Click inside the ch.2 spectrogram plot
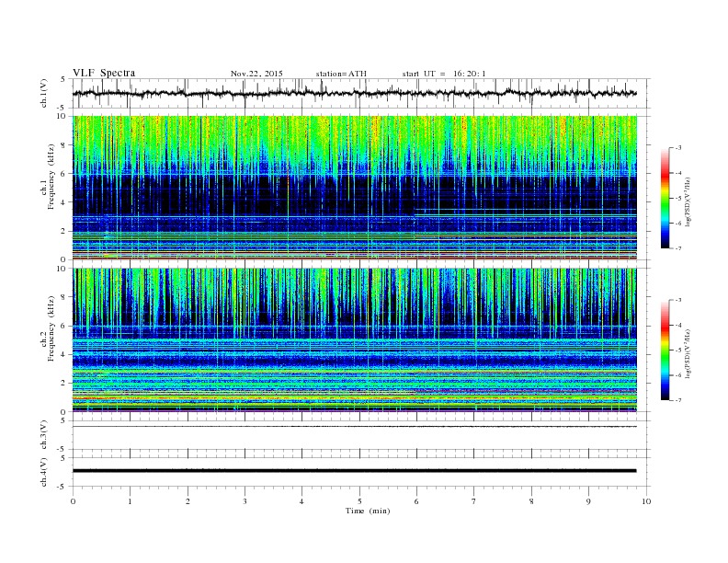 (x=355, y=339)
